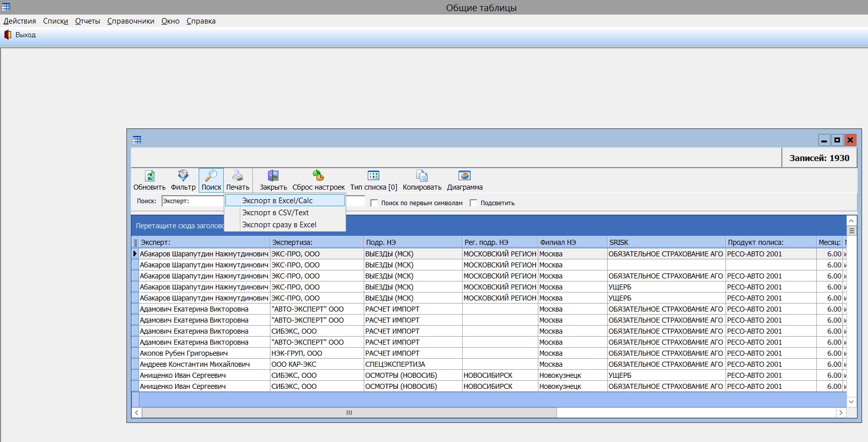Sort by Продукт полиса column header

(x=771, y=242)
